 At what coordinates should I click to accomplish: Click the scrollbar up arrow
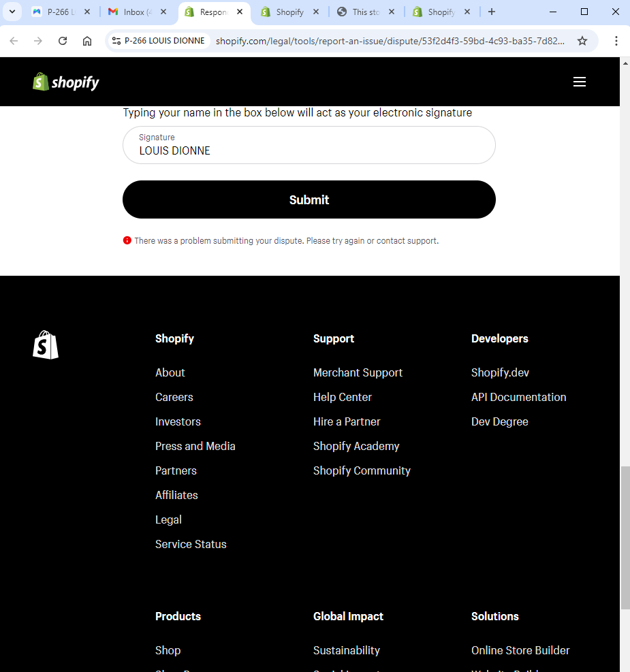[x=625, y=63]
